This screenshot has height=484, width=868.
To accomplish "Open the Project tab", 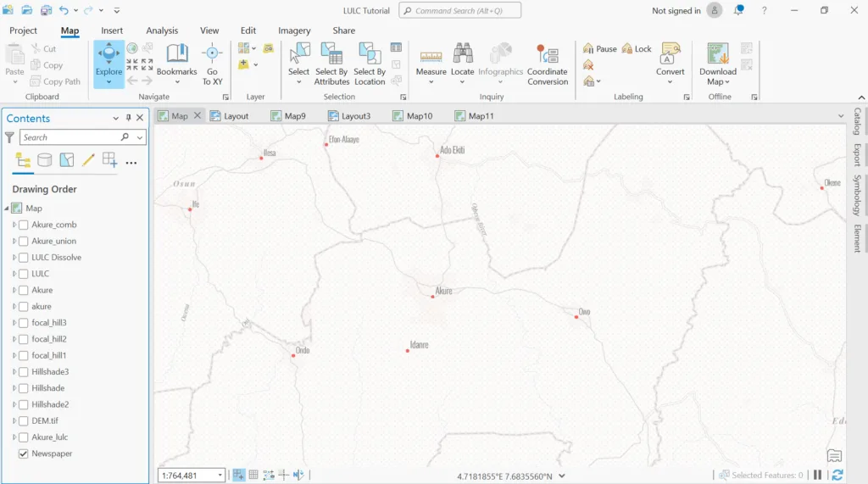I will [x=23, y=31].
